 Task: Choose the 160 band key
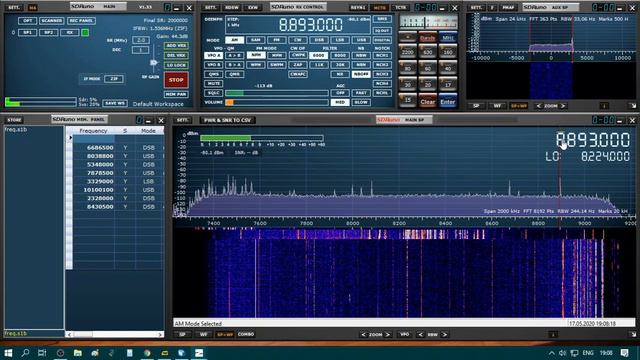pyautogui.click(x=448, y=52)
